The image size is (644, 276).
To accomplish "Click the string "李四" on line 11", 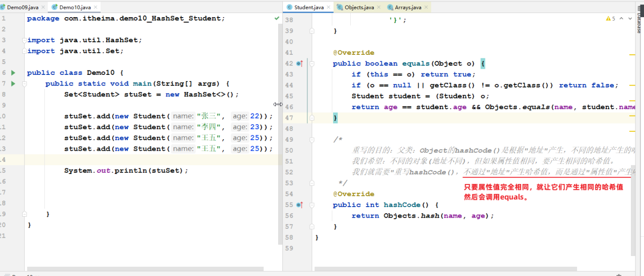I will [x=209, y=127].
